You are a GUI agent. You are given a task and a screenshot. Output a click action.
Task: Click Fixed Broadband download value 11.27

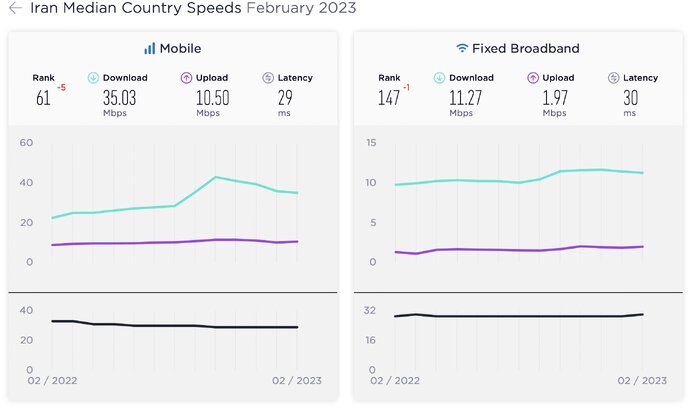pos(465,98)
